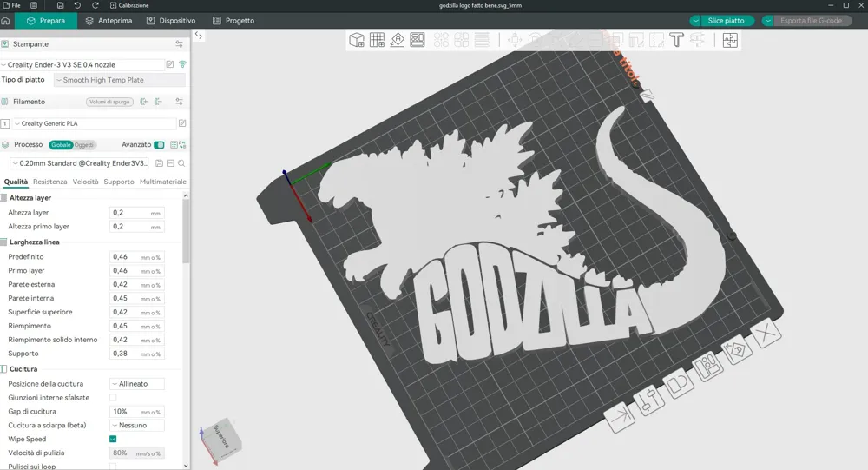868x470 pixels.
Task: Click the Redo arrow icon
Action: click(95, 5)
